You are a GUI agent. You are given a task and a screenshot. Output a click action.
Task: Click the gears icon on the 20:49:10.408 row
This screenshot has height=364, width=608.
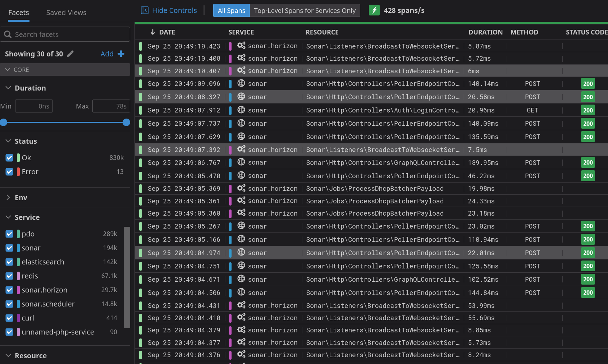pos(241,58)
